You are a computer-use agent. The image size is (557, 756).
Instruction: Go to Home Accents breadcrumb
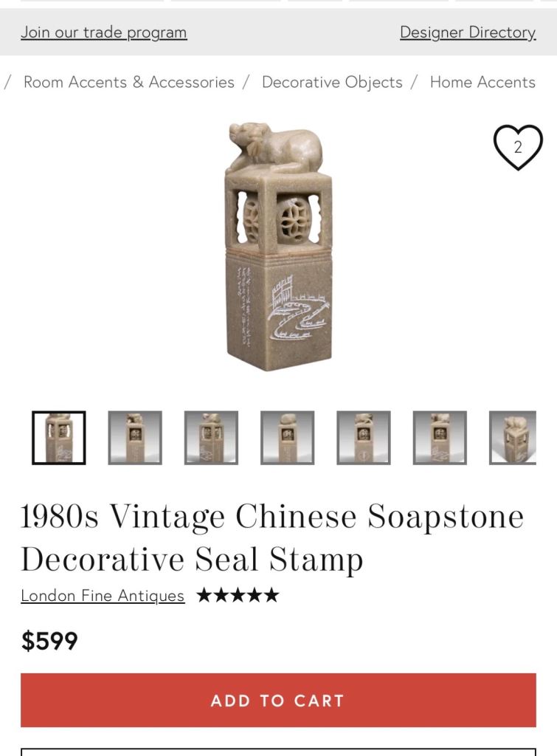482,82
